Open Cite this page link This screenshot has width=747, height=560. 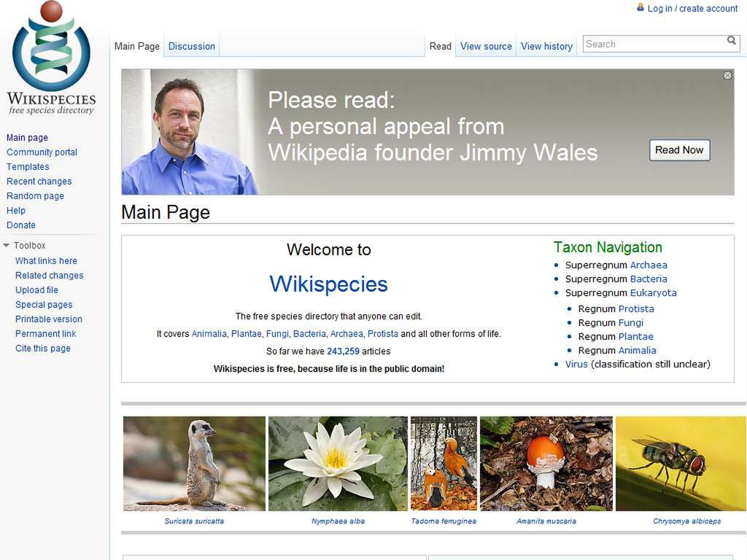(x=43, y=349)
